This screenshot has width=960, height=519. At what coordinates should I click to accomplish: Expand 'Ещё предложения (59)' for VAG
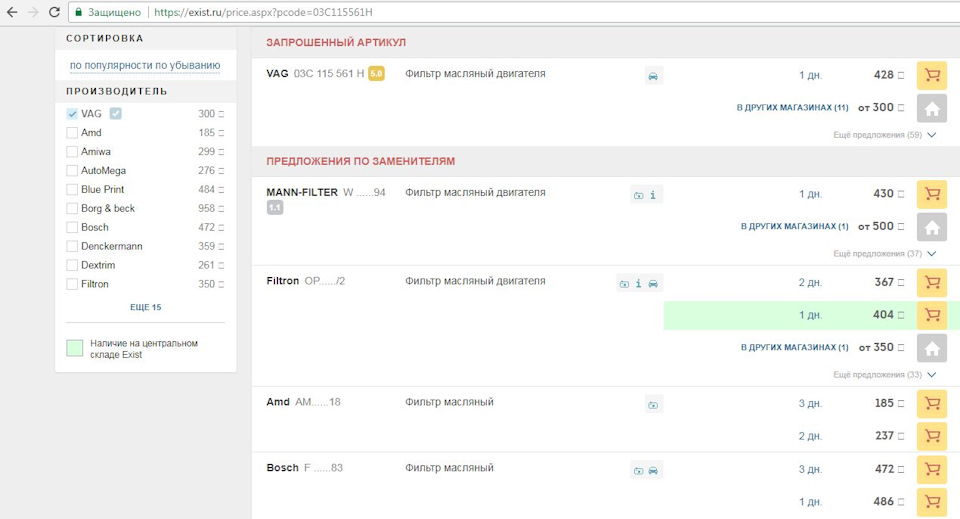[884, 135]
